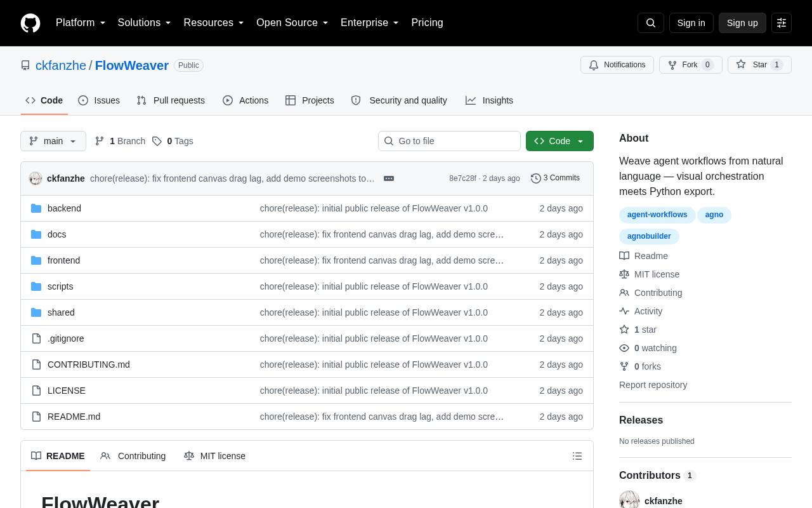Image resolution: width=812 pixels, height=508 pixels.
Task: Expand the Resources menu
Action: pyautogui.click(x=214, y=23)
